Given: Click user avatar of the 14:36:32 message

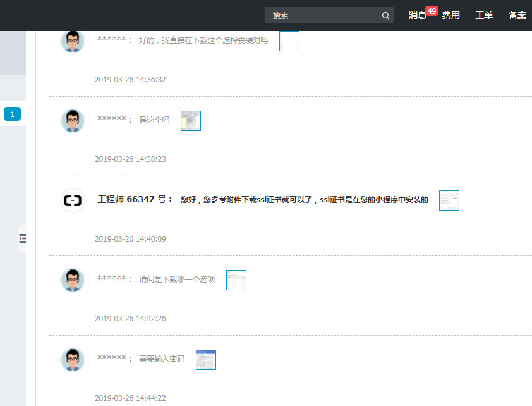Looking at the screenshot, I should (x=73, y=41).
